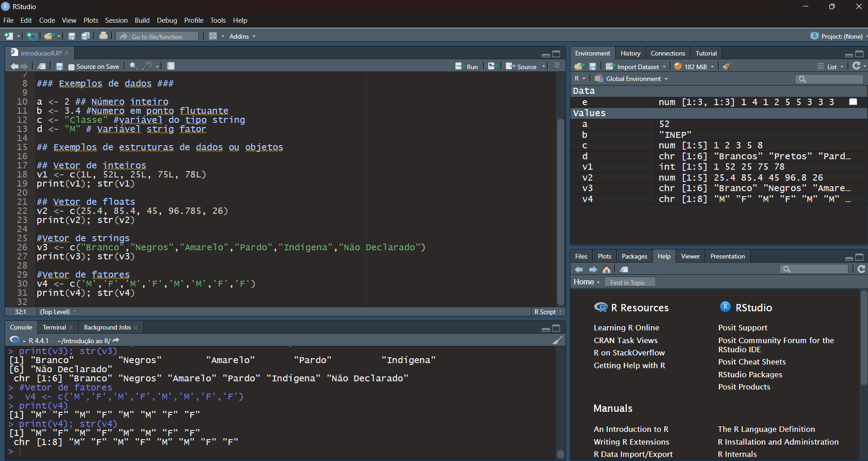Screen dimensions: 868x461
Task: Open the Addins dropdown
Action: (242, 36)
